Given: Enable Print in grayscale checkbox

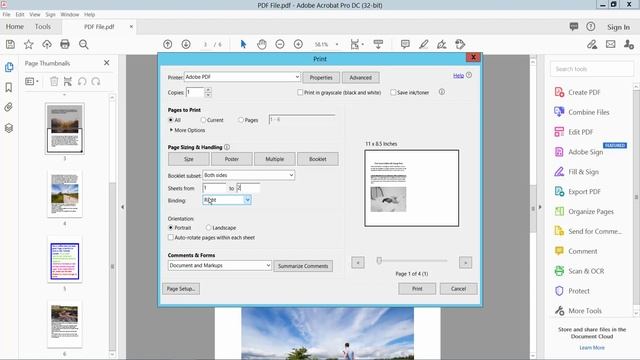Looking at the screenshot, I should (x=300, y=93).
